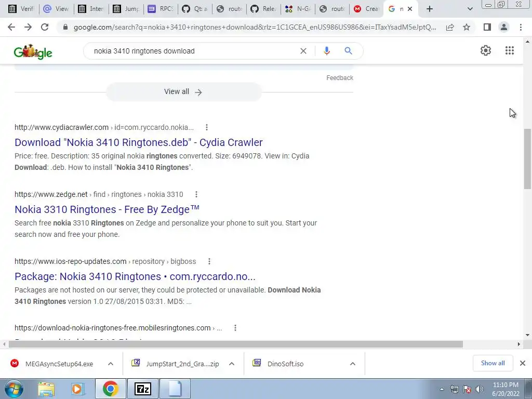Open more options for cydiacrawler result
Screen dimensions: 532x399
pyautogui.click(x=207, y=127)
